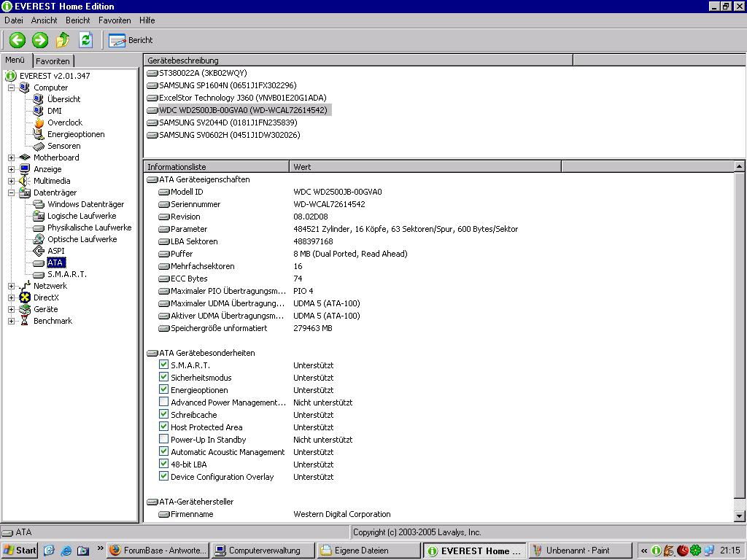Expand the Netzwerk tree node
Image resolution: width=747 pixels, height=560 pixels.
pyautogui.click(x=12, y=286)
